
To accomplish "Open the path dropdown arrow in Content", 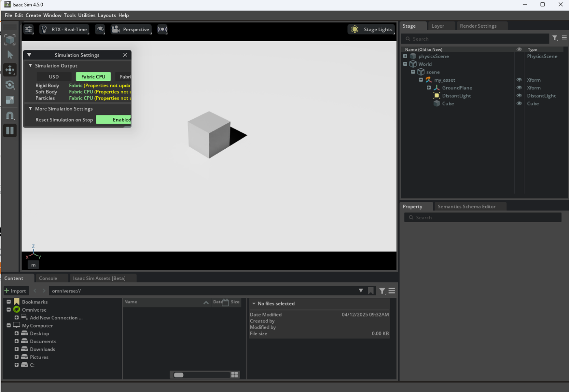I will tap(361, 291).
